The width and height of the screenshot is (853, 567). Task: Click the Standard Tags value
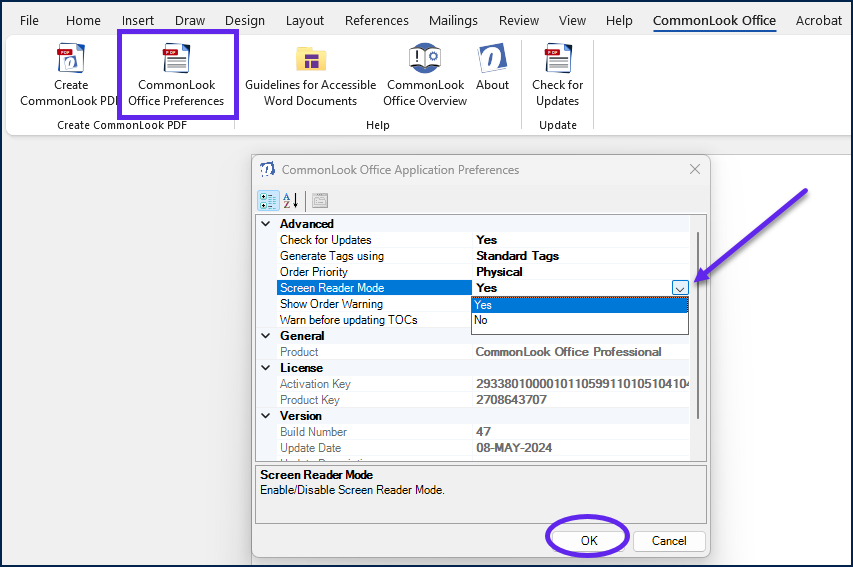[517, 256]
